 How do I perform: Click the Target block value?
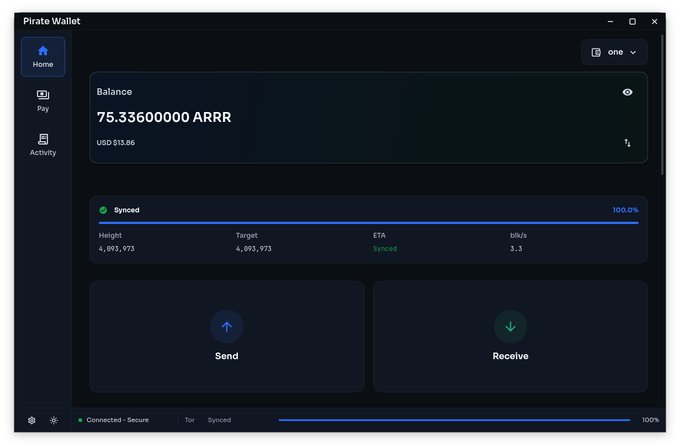[254, 249]
